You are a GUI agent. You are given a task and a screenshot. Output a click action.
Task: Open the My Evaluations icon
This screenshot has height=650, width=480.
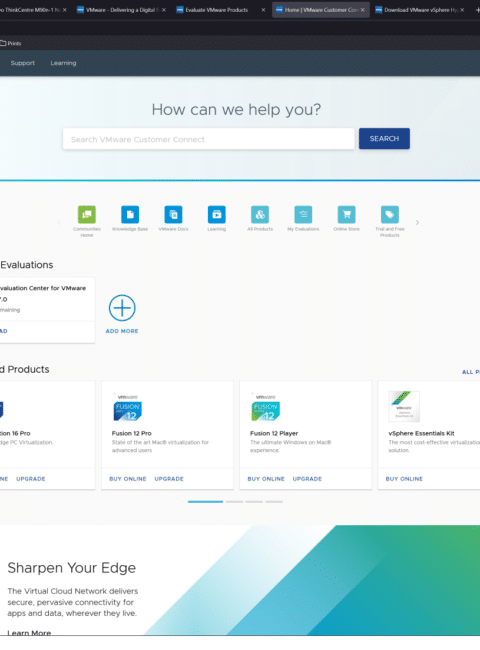tap(303, 214)
